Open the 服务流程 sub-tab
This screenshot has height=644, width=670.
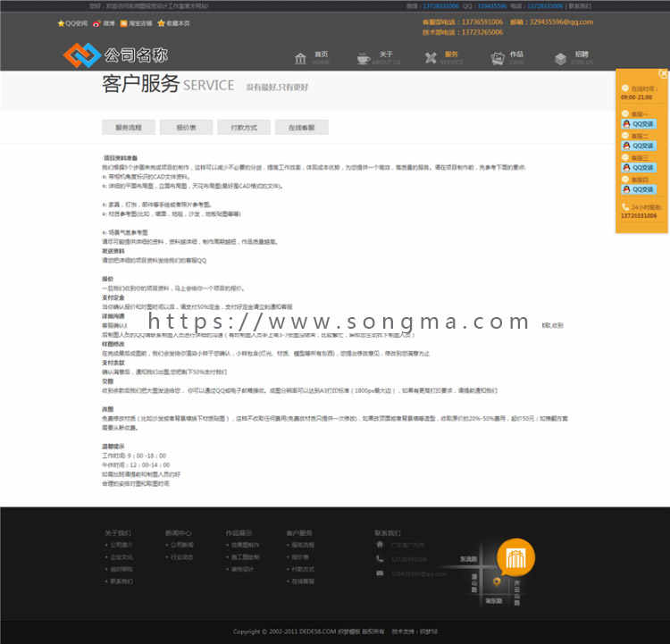point(129,128)
